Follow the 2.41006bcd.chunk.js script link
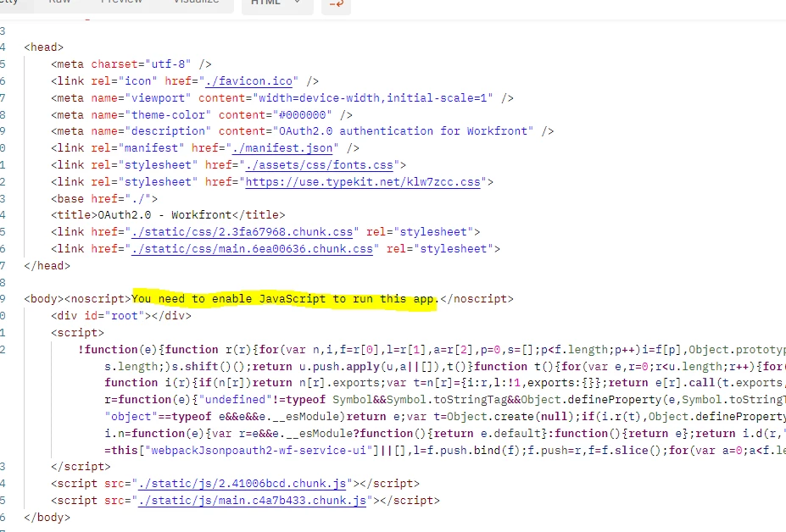This screenshot has height=532, width=786. click(242, 484)
